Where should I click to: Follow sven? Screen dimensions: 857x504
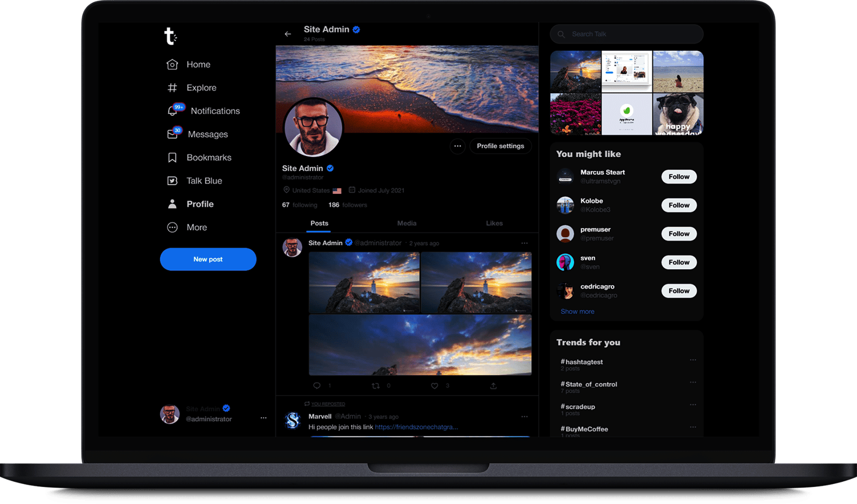[679, 262]
